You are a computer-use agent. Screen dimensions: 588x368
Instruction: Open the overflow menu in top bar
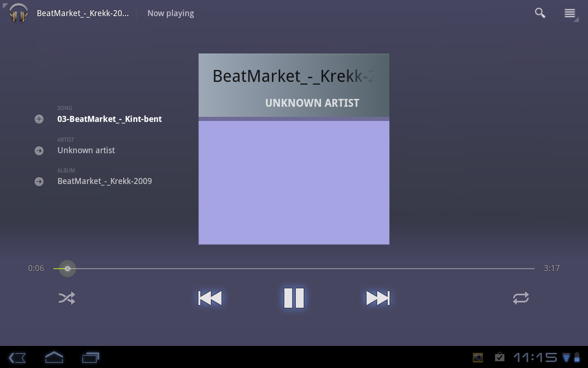570,13
